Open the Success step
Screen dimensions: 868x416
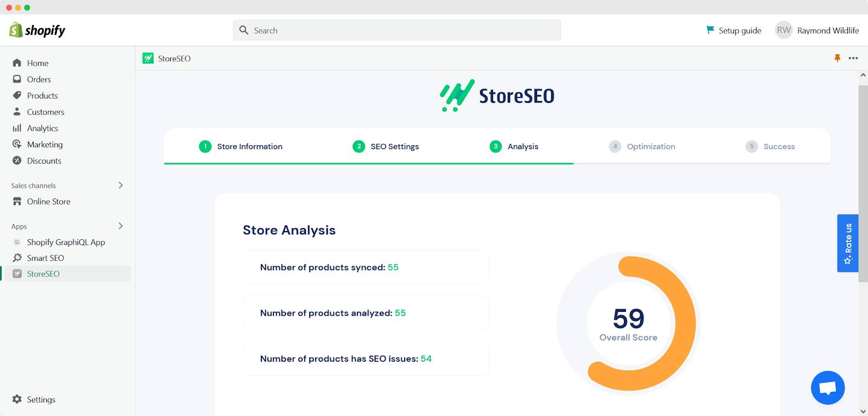click(770, 146)
